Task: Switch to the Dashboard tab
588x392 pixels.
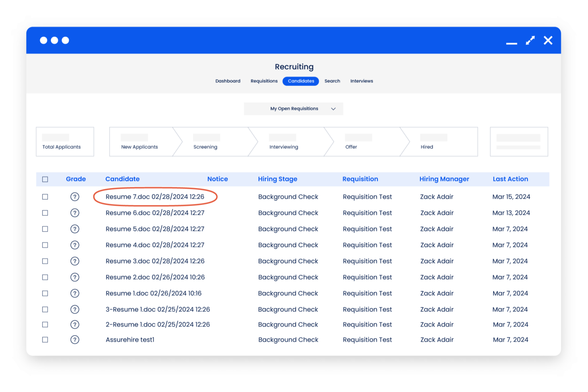Action: (x=228, y=81)
